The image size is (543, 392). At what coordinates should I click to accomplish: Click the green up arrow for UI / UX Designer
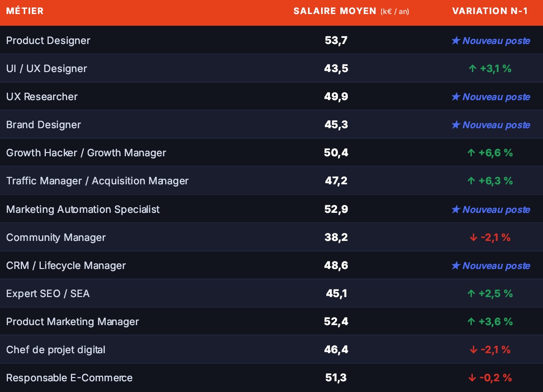472,68
